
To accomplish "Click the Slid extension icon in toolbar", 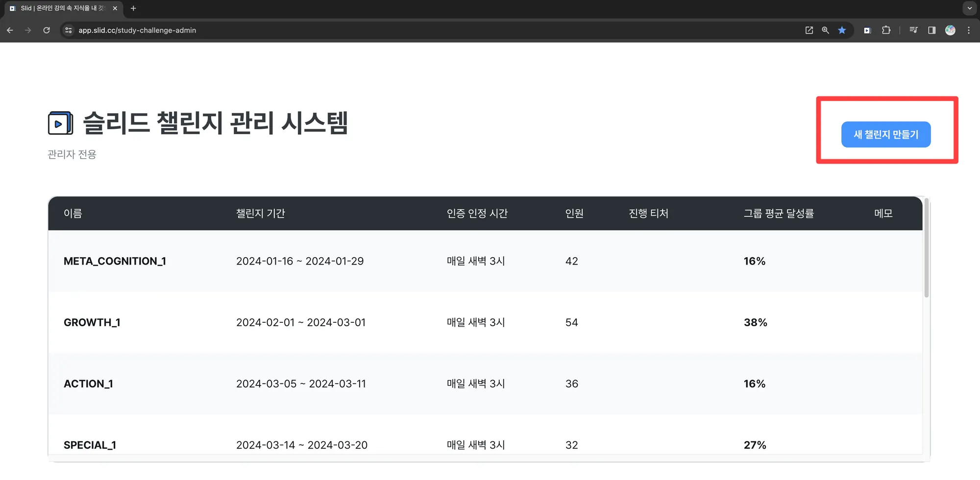I will [x=867, y=30].
